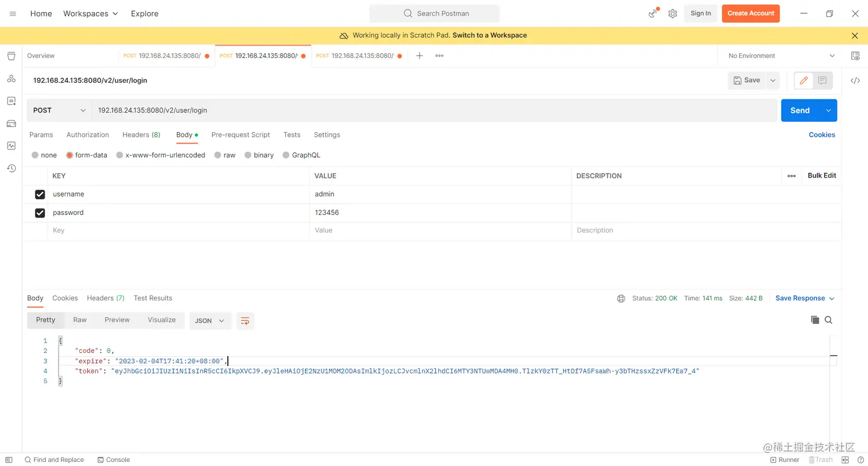Open the Authorization tab
Image resolution: width=868 pixels, height=466 pixels.
tap(87, 134)
